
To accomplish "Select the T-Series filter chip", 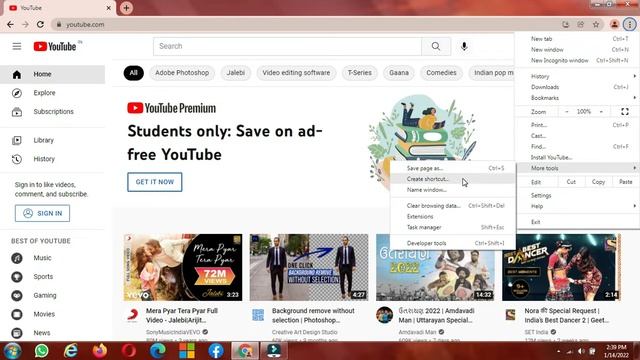I will coord(360,73).
